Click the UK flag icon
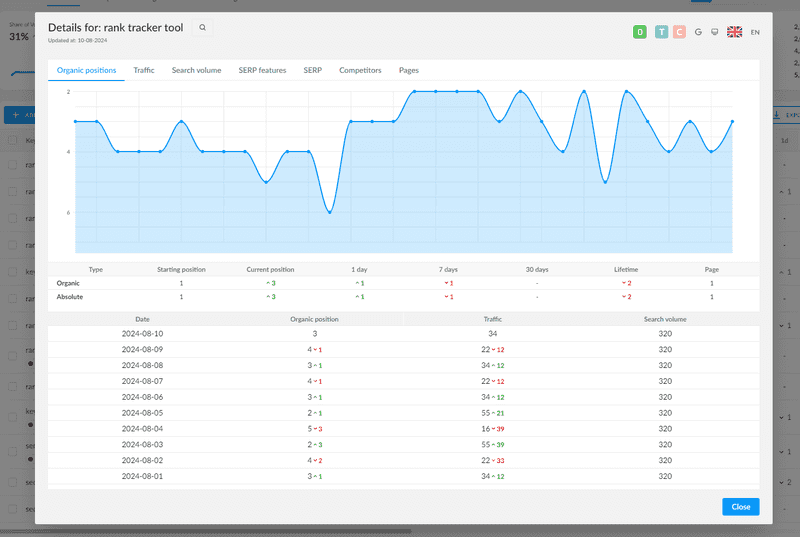This screenshot has width=800, height=537. point(734,32)
